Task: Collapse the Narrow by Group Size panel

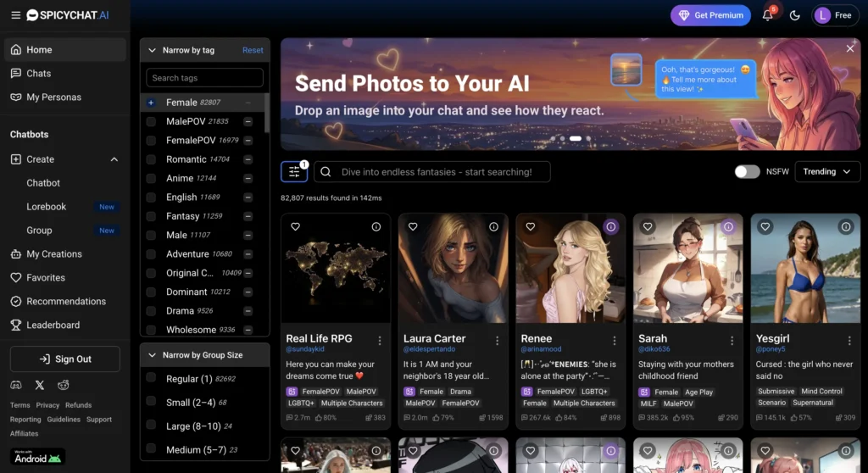Action: click(152, 355)
